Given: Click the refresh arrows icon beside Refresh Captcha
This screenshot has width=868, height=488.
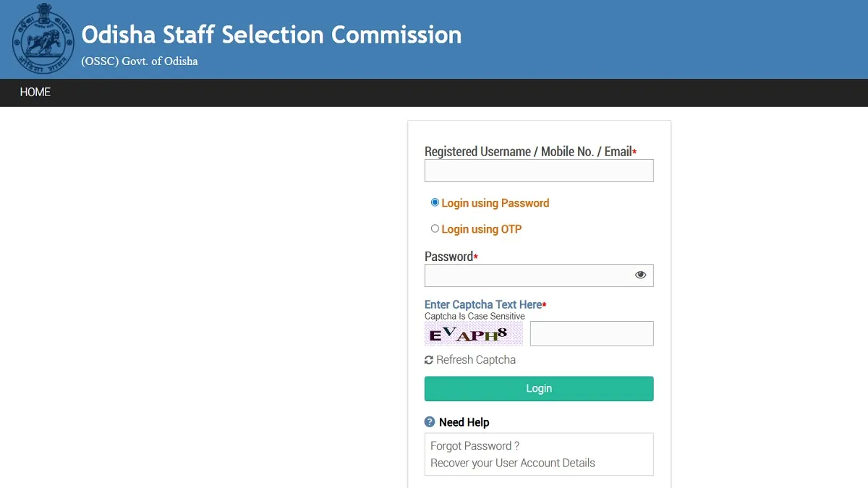Looking at the screenshot, I should [429, 360].
